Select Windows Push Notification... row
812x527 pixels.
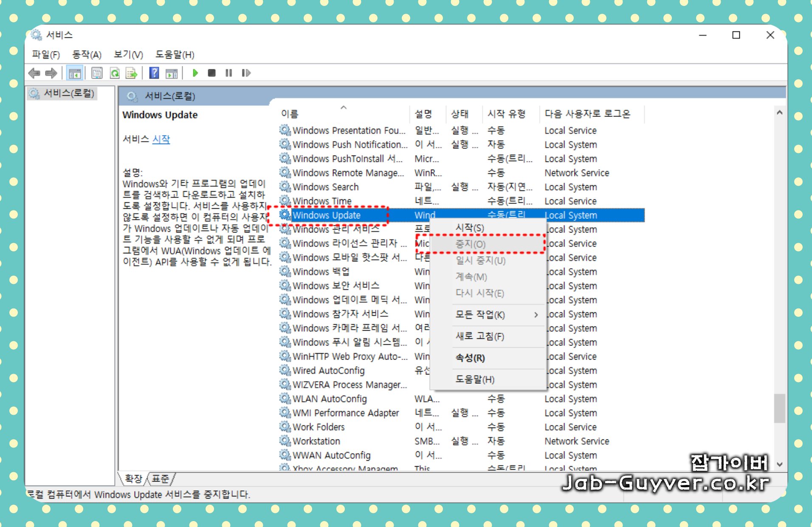[462, 144]
